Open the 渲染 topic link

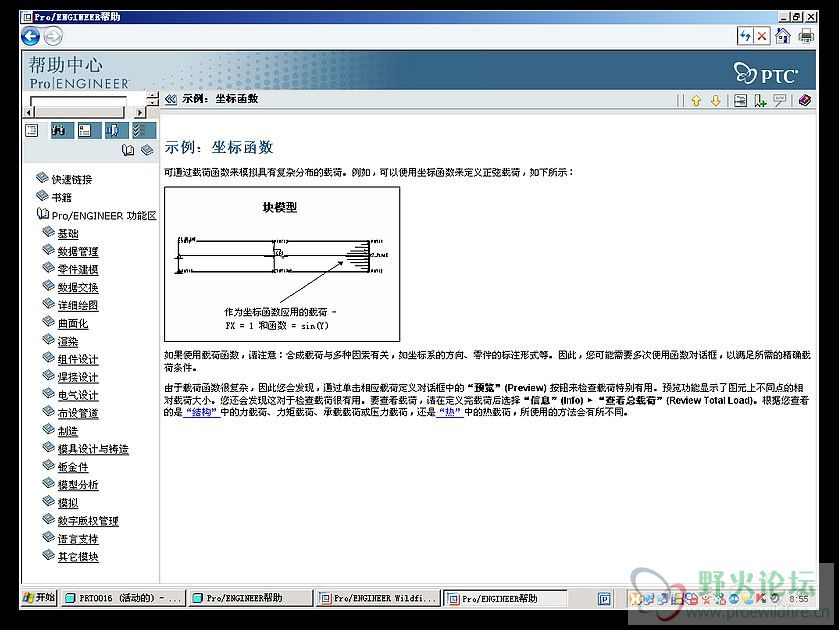tap(68, 341)
